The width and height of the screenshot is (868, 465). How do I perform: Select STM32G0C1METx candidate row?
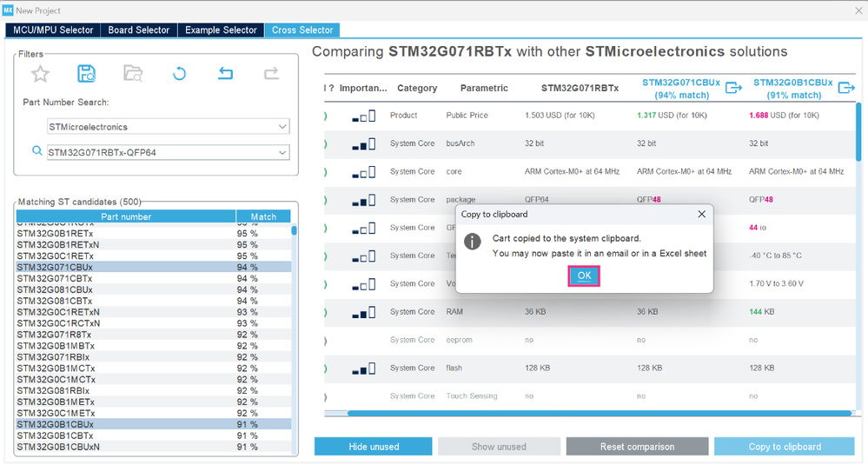click(x=153, y=413)
